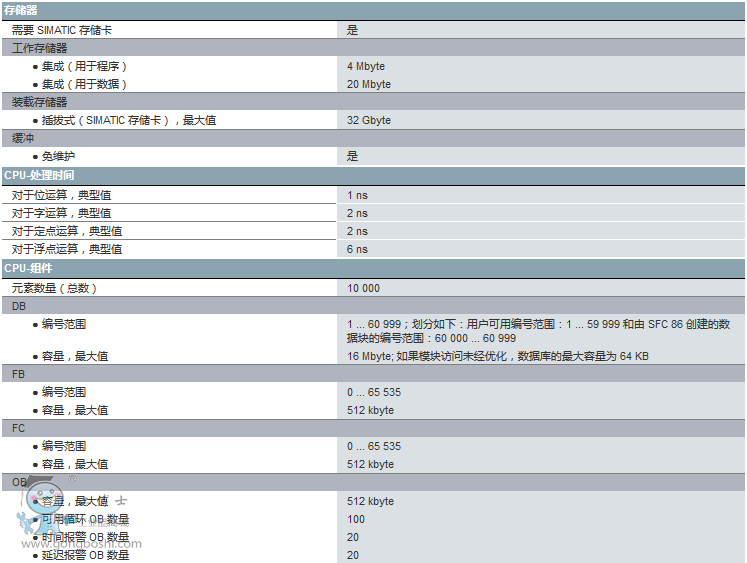Click the 装载存储器 subgroup row
This screenshot has width=747, height=563.
[x=40, y=102]
